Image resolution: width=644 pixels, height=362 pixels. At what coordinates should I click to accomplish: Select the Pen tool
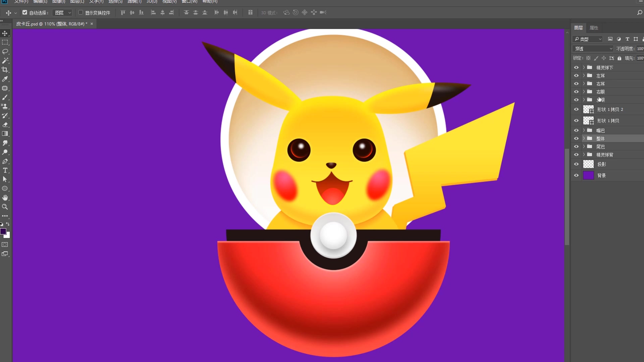point(5,161)
